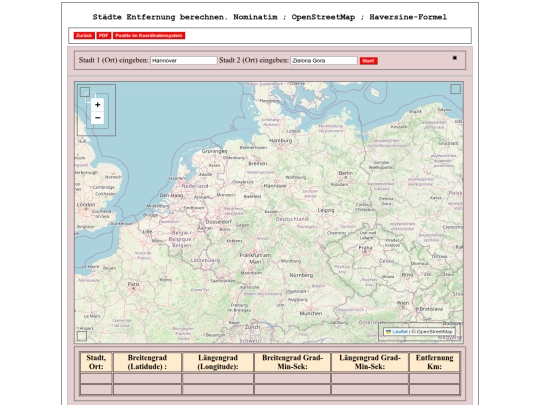Zoom in the map with plus

(97, 105)
